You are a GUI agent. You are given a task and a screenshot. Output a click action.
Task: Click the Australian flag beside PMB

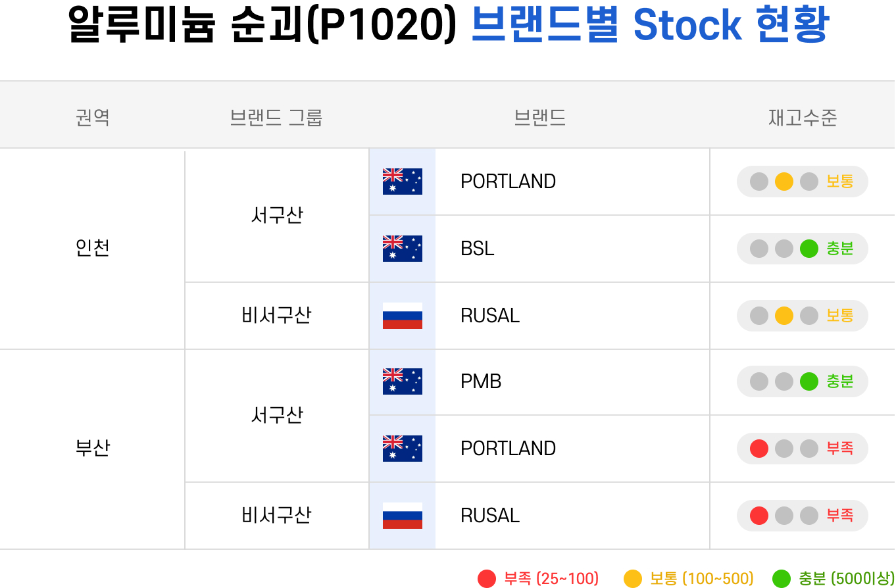[x=402, y=381]
